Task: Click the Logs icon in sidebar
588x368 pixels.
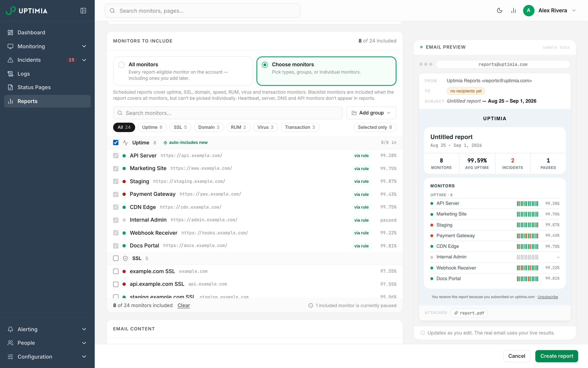Action: coord(10,74)
